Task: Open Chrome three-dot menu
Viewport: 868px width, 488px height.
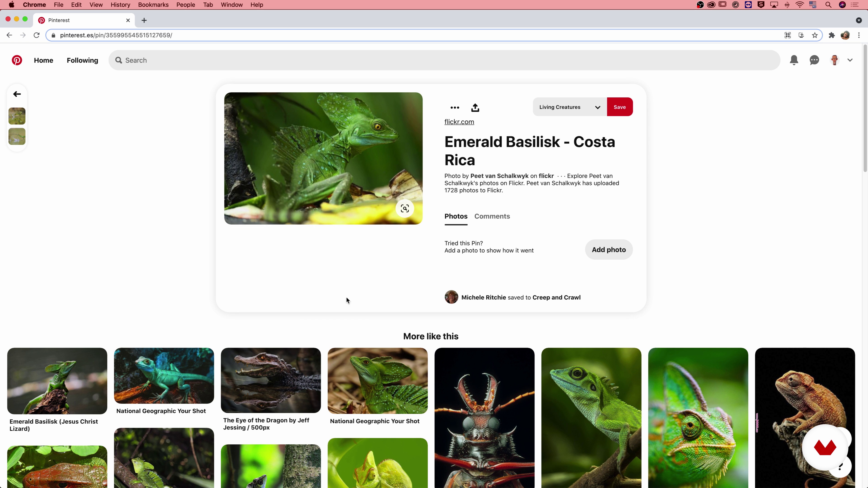Action: pyautogui.click(x=859, y=35)
